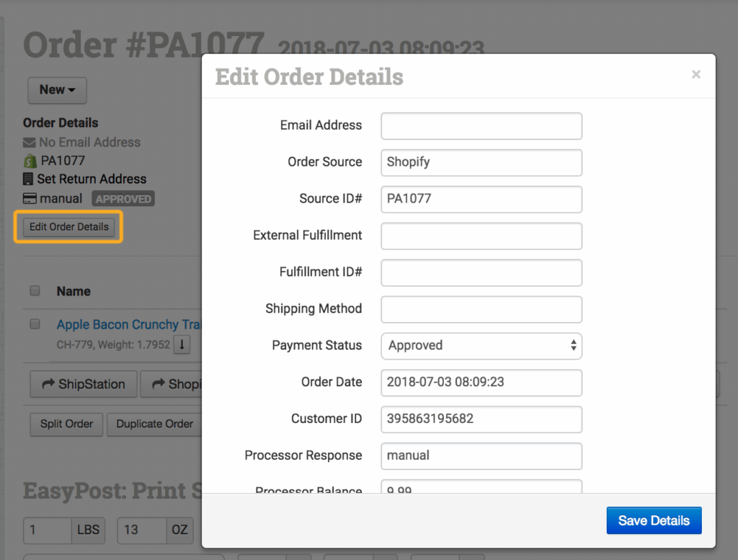Click the Duplicate Order button
This screenshot has height=560, width=738.
154,424
